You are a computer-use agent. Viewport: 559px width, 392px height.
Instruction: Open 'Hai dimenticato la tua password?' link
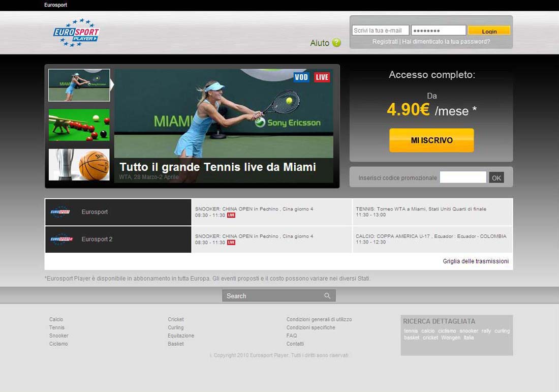pos(446,41)
